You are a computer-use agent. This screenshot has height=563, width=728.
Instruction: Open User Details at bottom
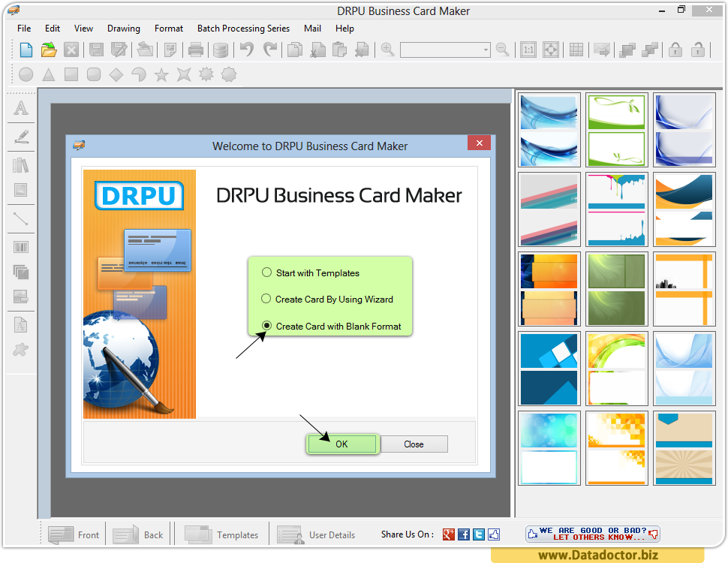316,534
